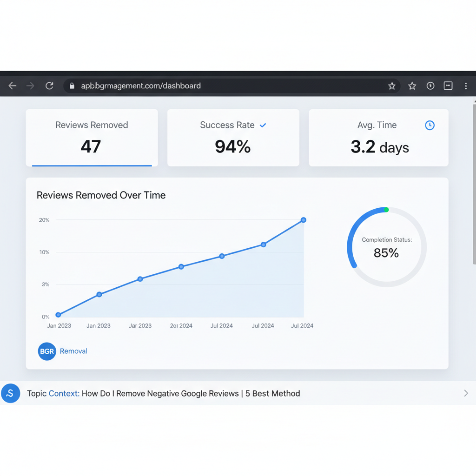This screenshot has width=476, height=476.
Task: Reload the dashboard page
Action: coord(49,86)
